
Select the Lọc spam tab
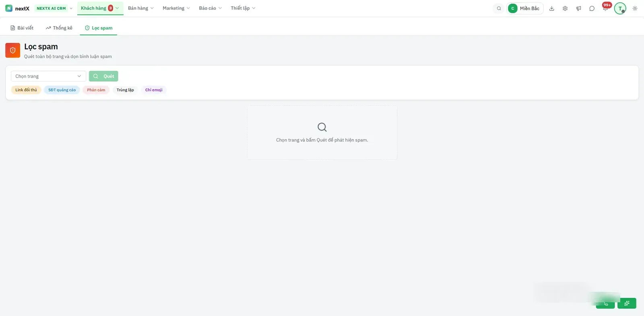(x=99, y=28)
